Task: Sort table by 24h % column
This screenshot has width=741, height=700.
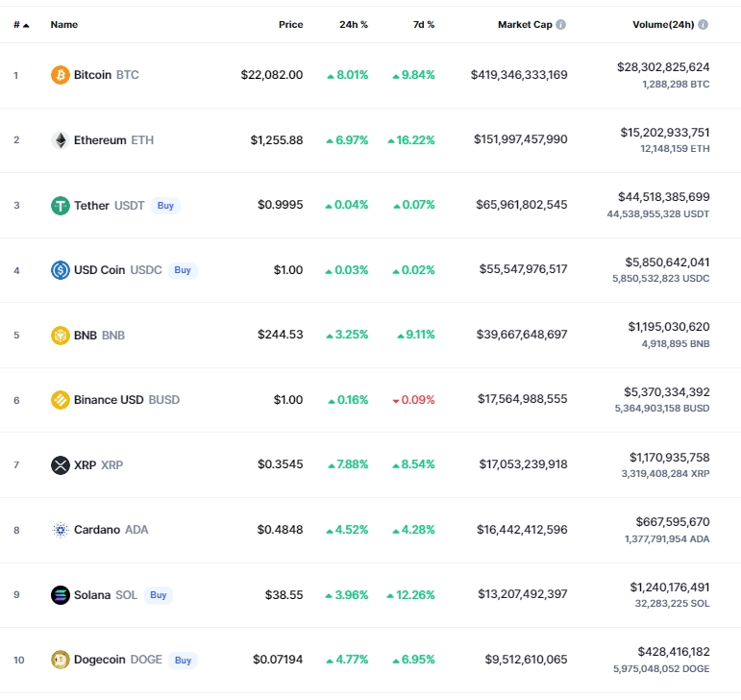Action: point(354,25)
